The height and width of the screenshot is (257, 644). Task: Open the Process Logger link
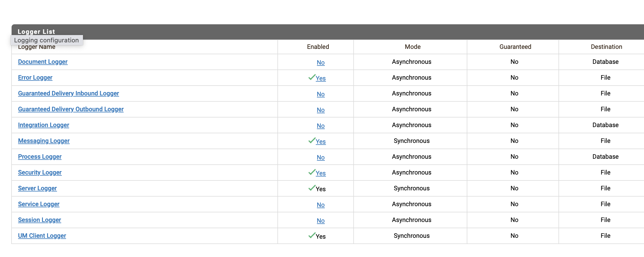coord(40,156)
